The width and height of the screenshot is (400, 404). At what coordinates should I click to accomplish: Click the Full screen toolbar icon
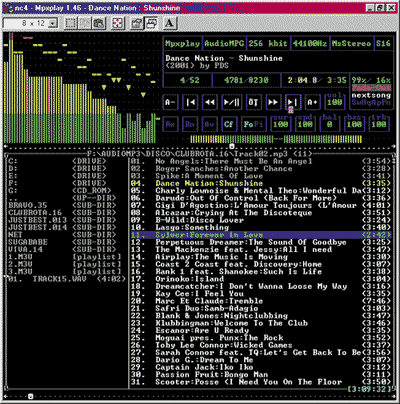(x=118, y=23)
